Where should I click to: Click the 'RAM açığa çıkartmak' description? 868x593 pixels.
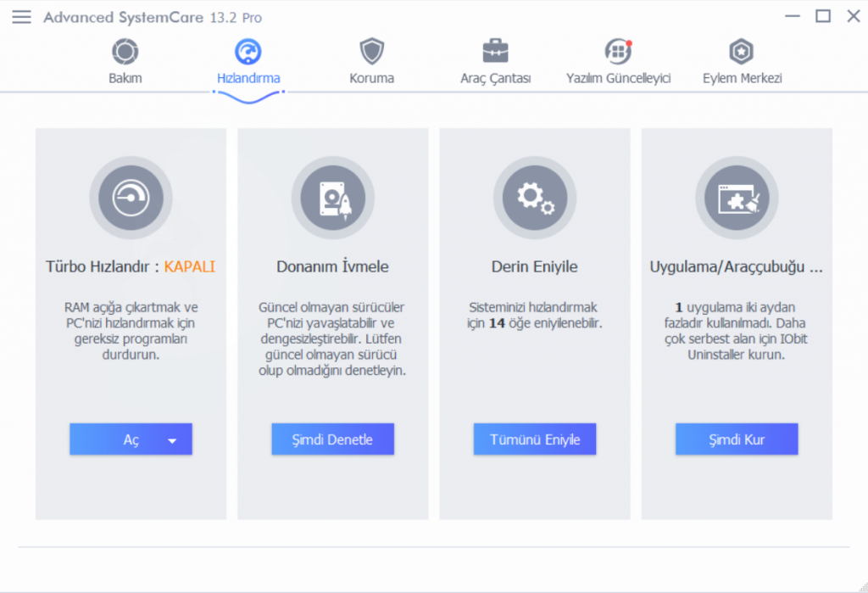(131, 330)
